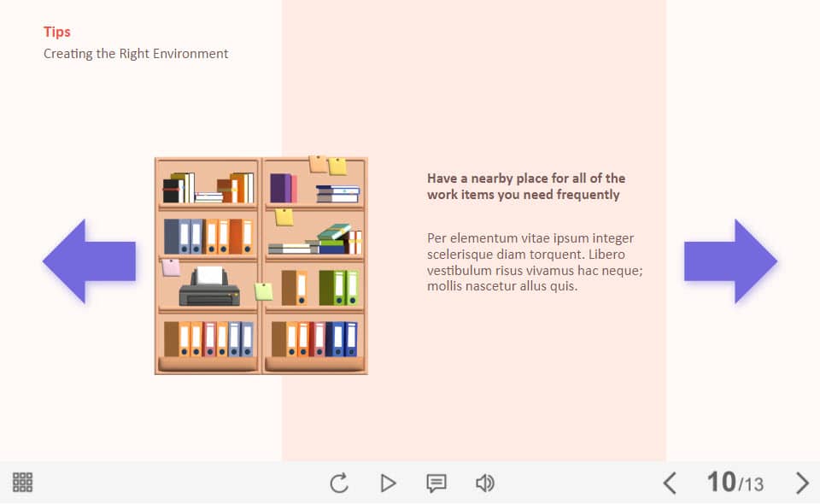Open the slide grid menu
Image resolution: width=820 pixels, height=504 pixels.
[23, 483]
